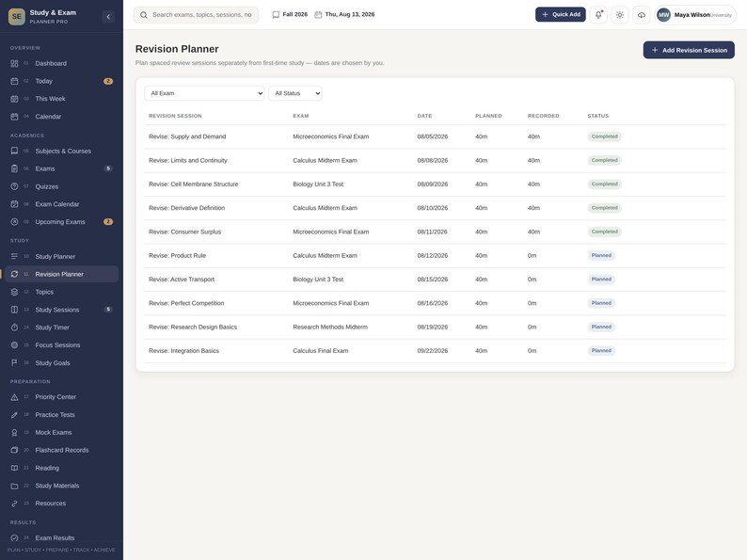
Task: Collapse the sidebar with the chevron button
Action: coord(108,17)
